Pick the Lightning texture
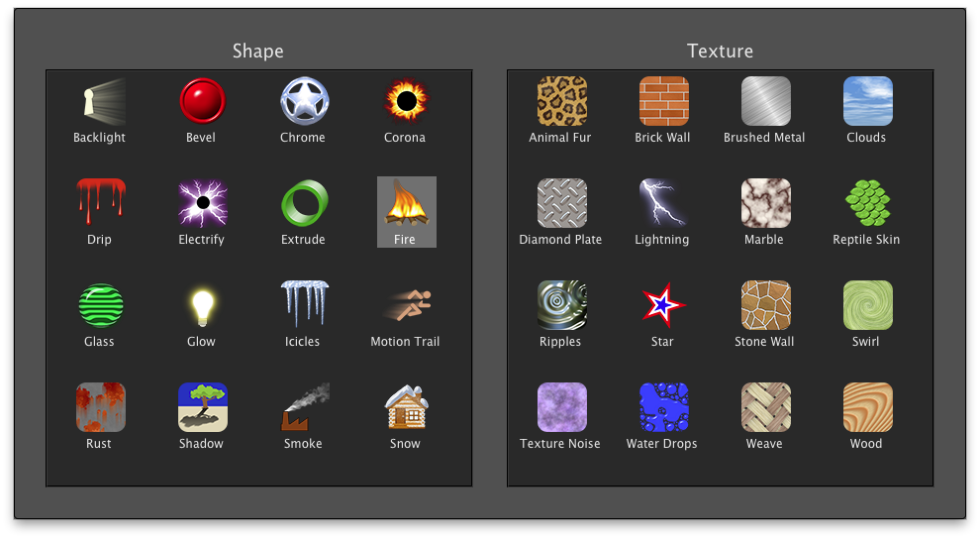 pyautogui.click(x=663, y=204)
